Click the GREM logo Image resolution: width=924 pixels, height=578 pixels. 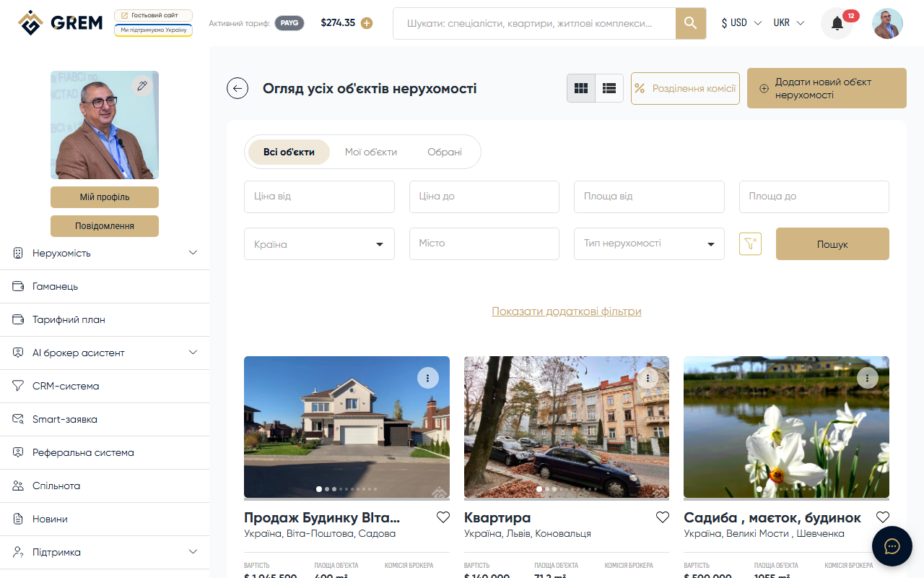[x=60, y=22]
